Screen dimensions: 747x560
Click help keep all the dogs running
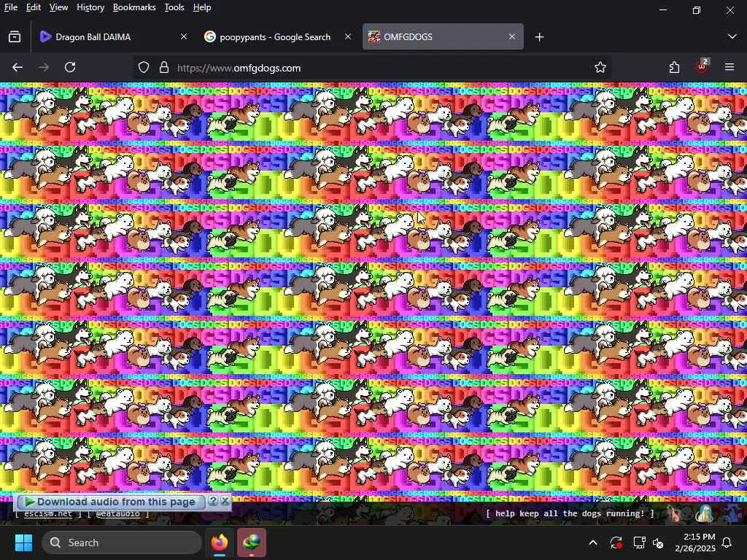[x=570, y=513]
